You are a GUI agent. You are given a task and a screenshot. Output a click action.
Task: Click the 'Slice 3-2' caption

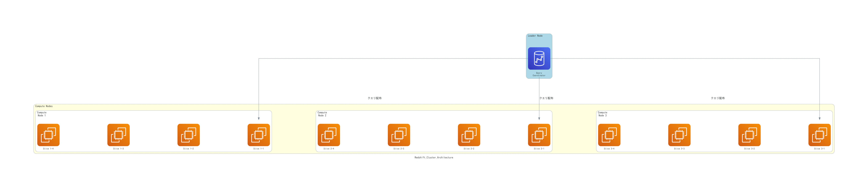pos(749,149)
